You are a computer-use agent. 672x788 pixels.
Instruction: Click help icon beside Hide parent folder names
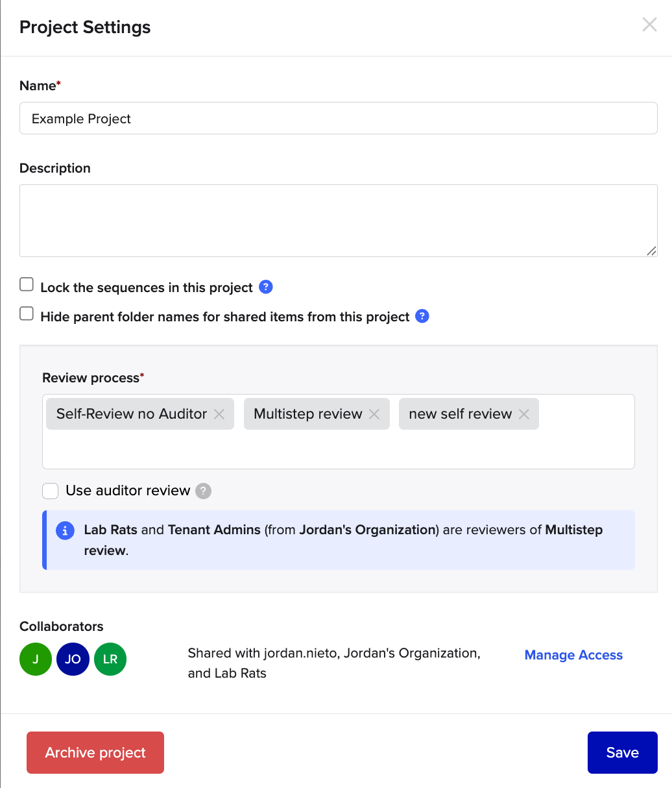[x=422, y=316]
